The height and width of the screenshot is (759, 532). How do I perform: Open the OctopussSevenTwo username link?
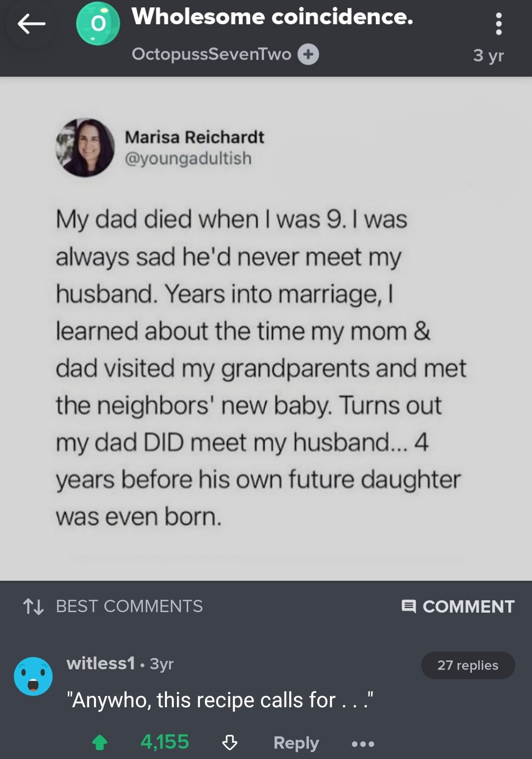(211, 54)
